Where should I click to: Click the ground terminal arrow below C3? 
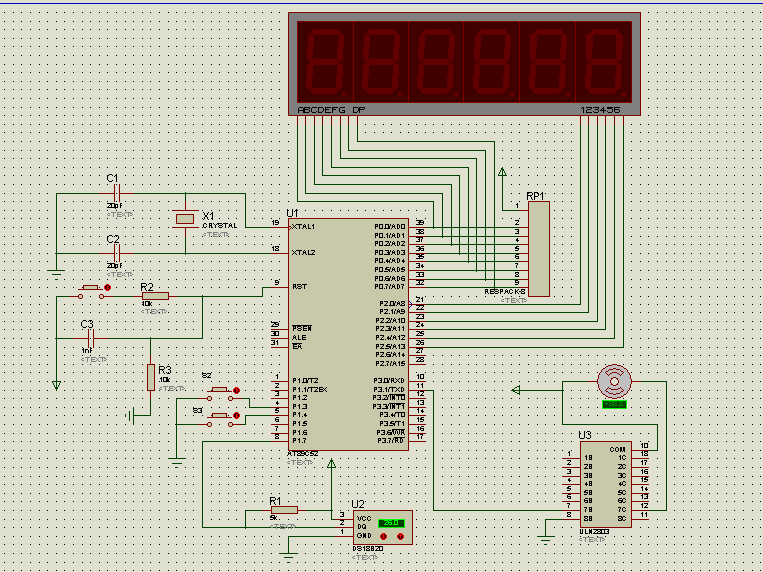point(56,386)
